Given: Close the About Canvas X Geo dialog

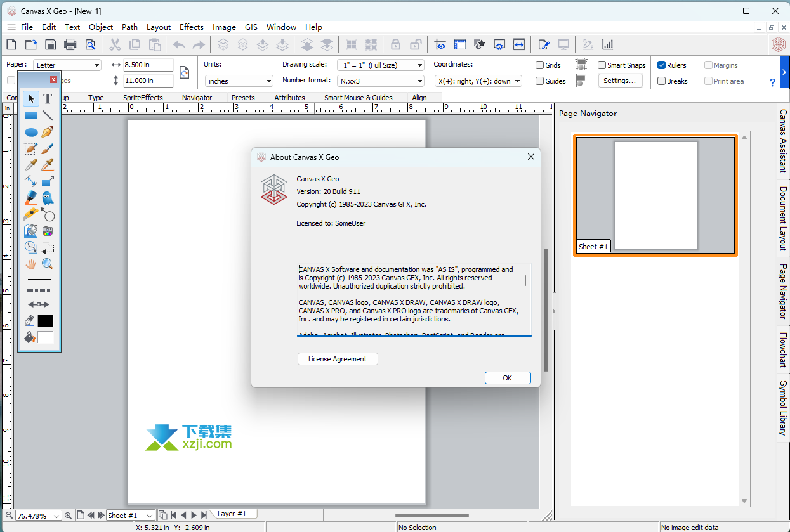Looking at the screenshot, I should [x=531, y=157].
